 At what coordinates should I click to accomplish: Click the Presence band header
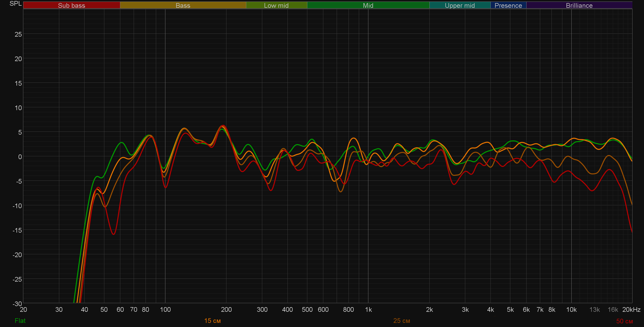[x=508, y=5]
